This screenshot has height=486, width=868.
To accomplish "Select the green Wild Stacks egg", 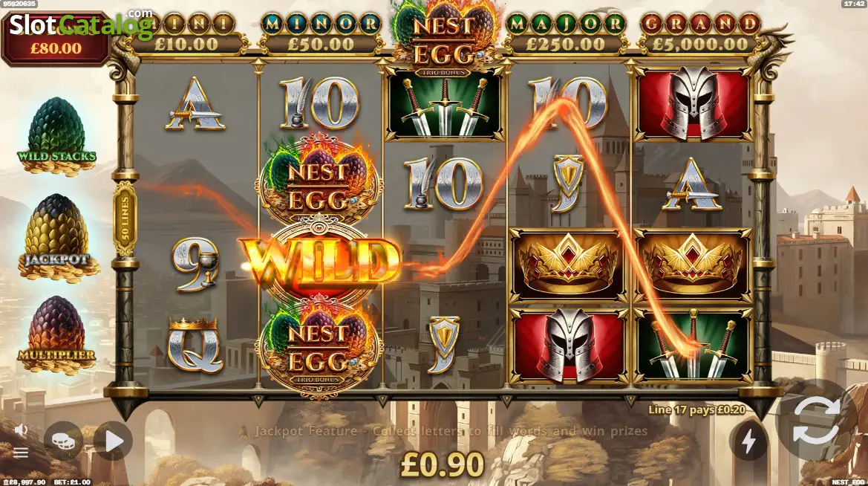I will coord(57,136).
